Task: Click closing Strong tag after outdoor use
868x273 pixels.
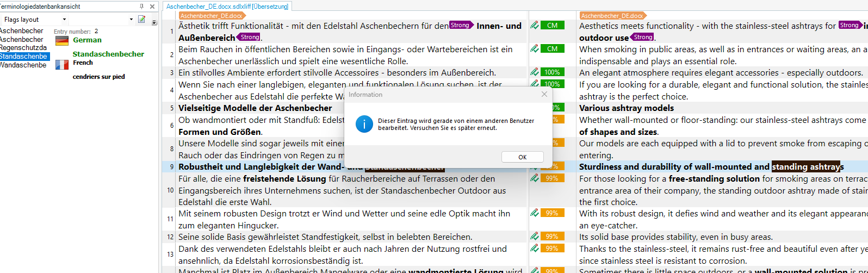Action: pos(642,37)
